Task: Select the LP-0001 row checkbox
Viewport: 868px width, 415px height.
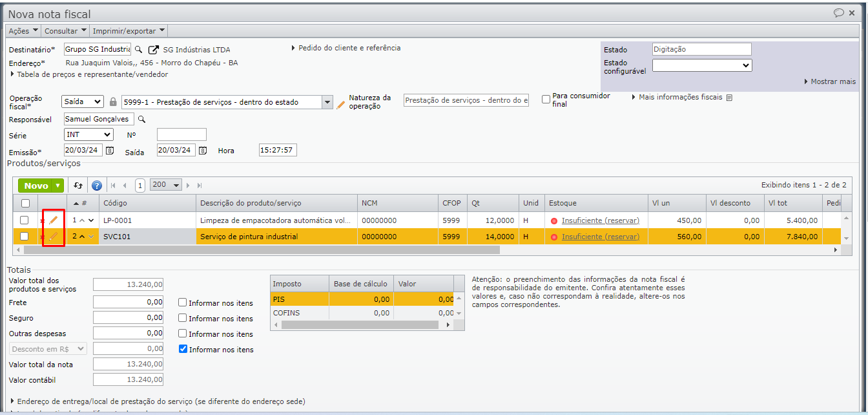Action: tap(24, 220)
